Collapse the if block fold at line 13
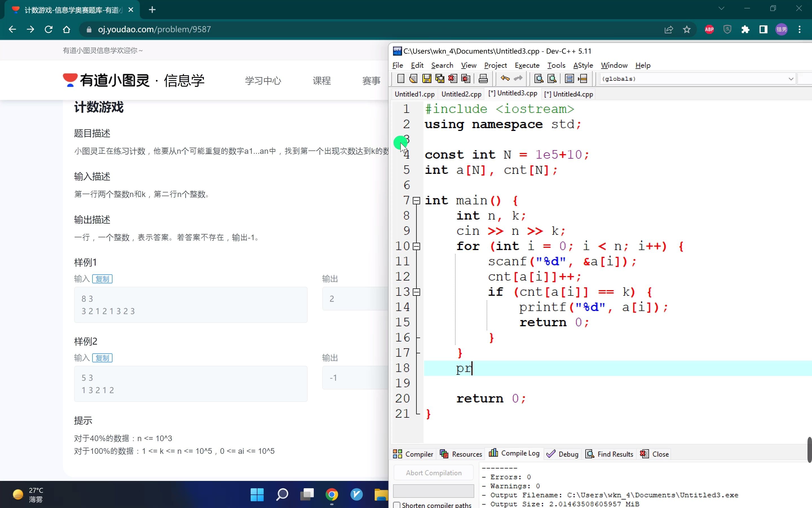This screenshot has width=812, height=508. point(416,292)
